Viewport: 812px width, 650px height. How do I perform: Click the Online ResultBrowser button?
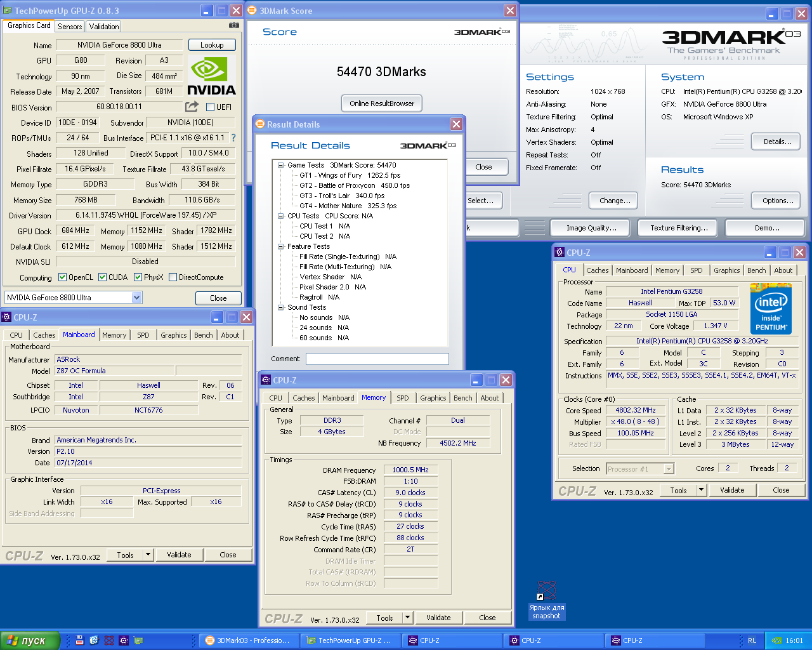pyautogui.click(x=382, y=103)
